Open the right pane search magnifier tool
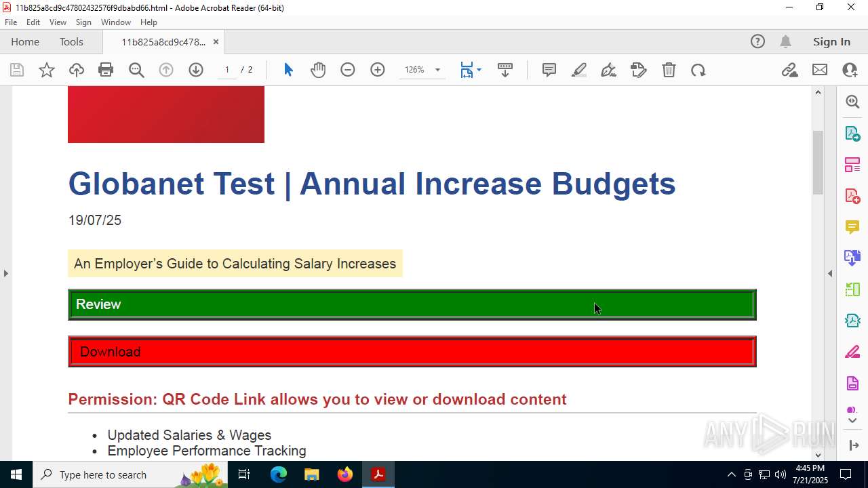The height and width of the screenshot is (488, 868). pos(852,102)
